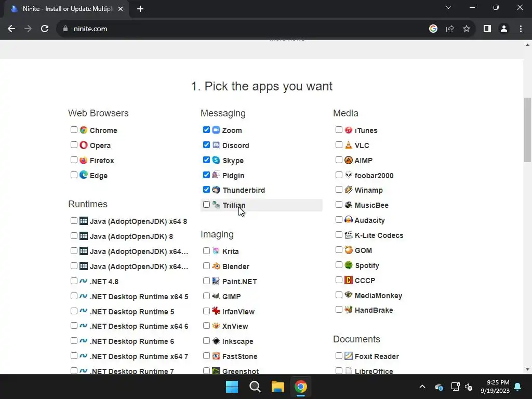Check the Paint.NET checkbox
Viewport: 532px width, 399px height.
(x=206, y=281)
